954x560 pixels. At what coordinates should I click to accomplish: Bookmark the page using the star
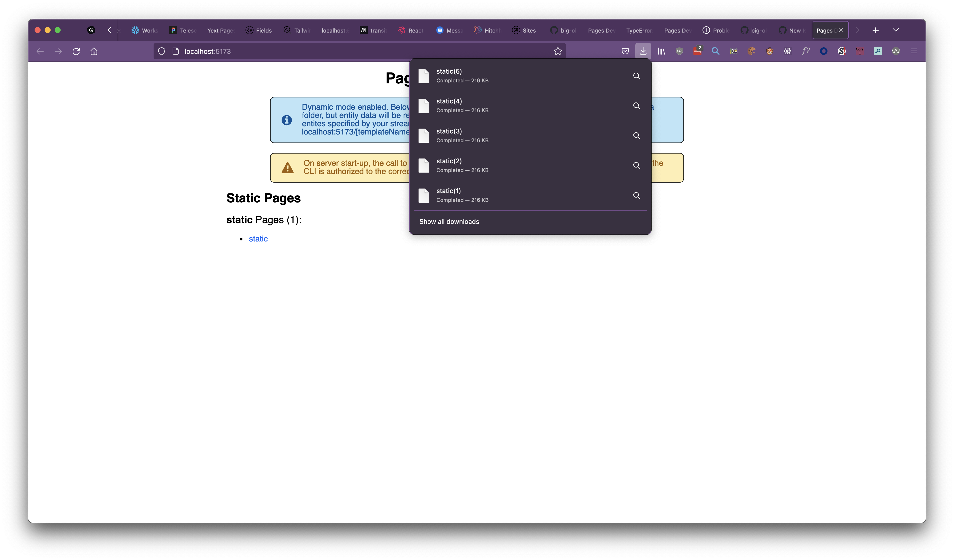pos(557,51)
